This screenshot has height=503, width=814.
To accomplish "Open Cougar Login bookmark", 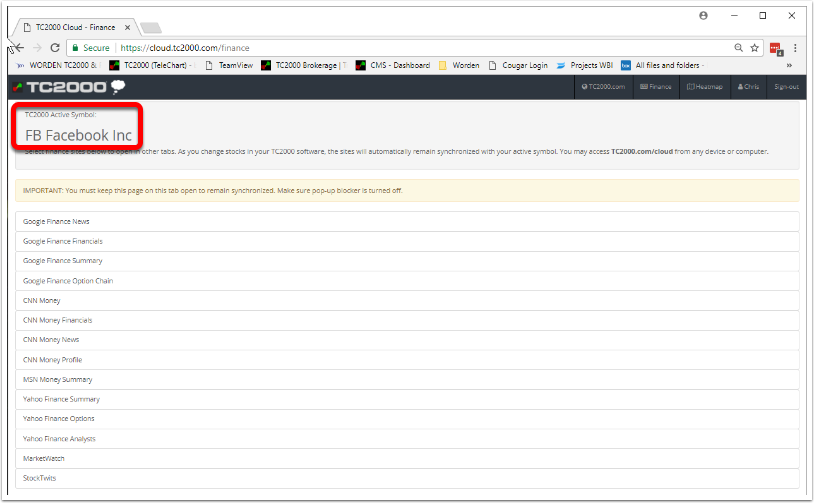I will (x=518, y=65).
